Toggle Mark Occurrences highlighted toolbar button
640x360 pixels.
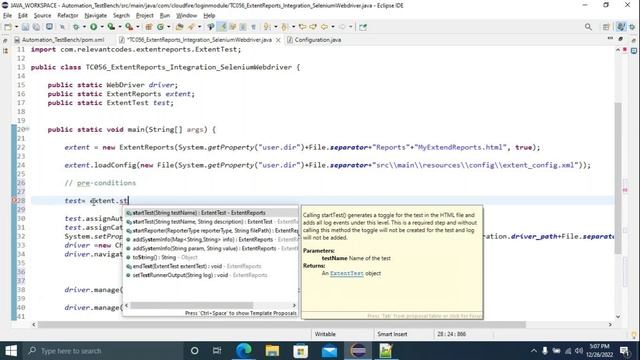coord(222,27)
